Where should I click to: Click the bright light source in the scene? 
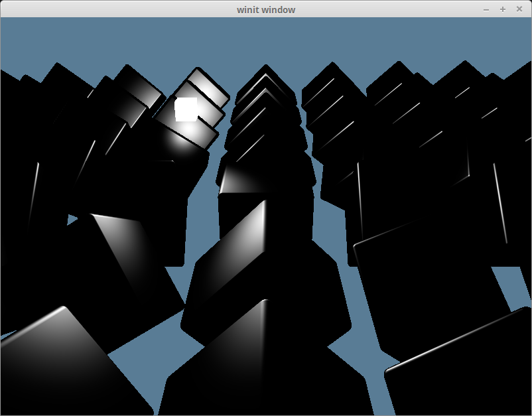[188, 109]
